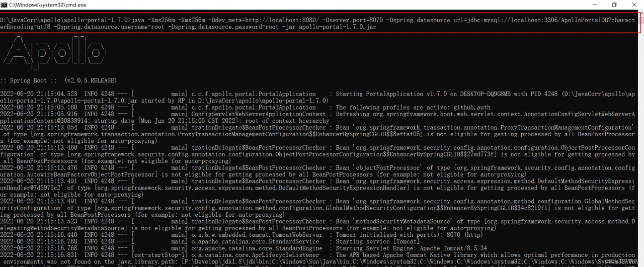Click the "Bean 'objectPostProcessor'" log text
This screenshot has width=644, height=267.
378,167
